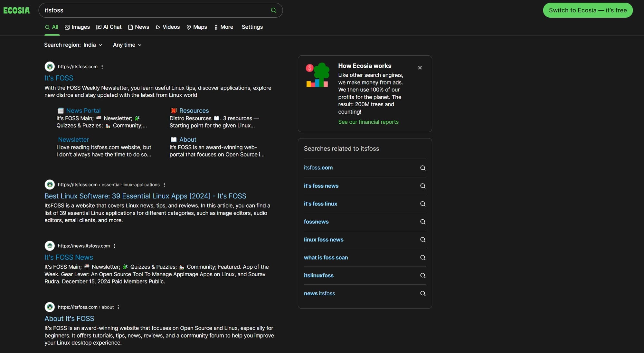Click the favicon of the It's FOSS News result
Image resolution: width=644 pixels, height=353 pixels.
[50, 246]
